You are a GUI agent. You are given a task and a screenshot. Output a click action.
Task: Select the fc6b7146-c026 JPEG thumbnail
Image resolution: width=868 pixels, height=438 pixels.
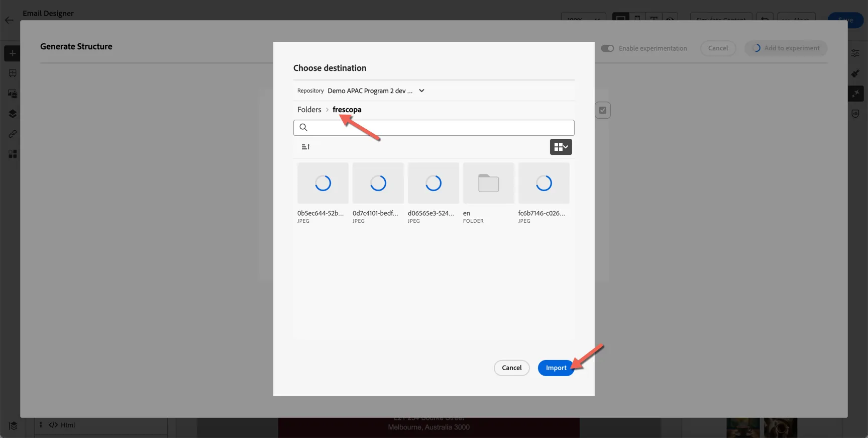[x=544, y=183]
